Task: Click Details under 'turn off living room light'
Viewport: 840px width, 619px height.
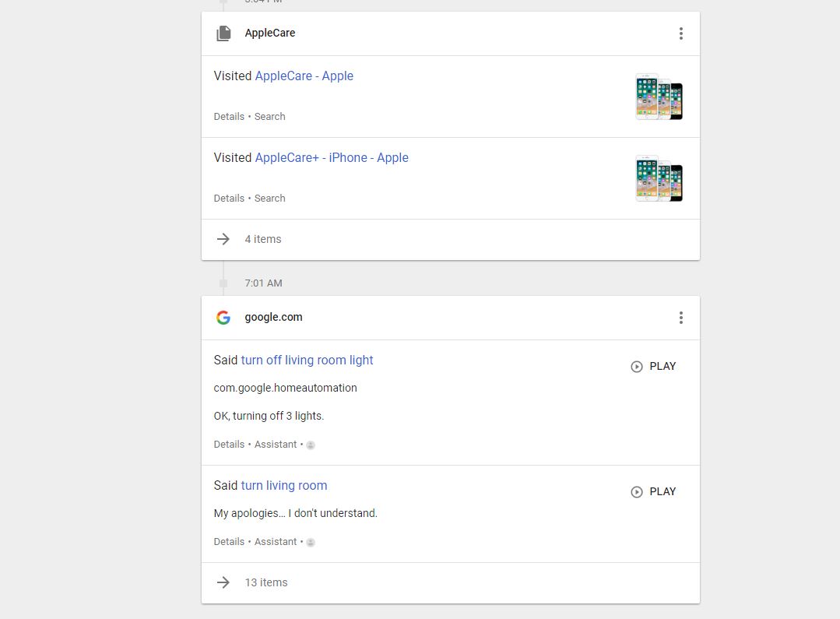Action: tap(229, 445)
